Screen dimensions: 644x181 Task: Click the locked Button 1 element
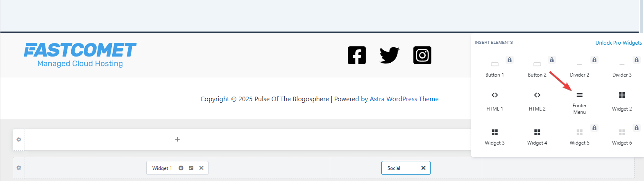pos(494,68)
